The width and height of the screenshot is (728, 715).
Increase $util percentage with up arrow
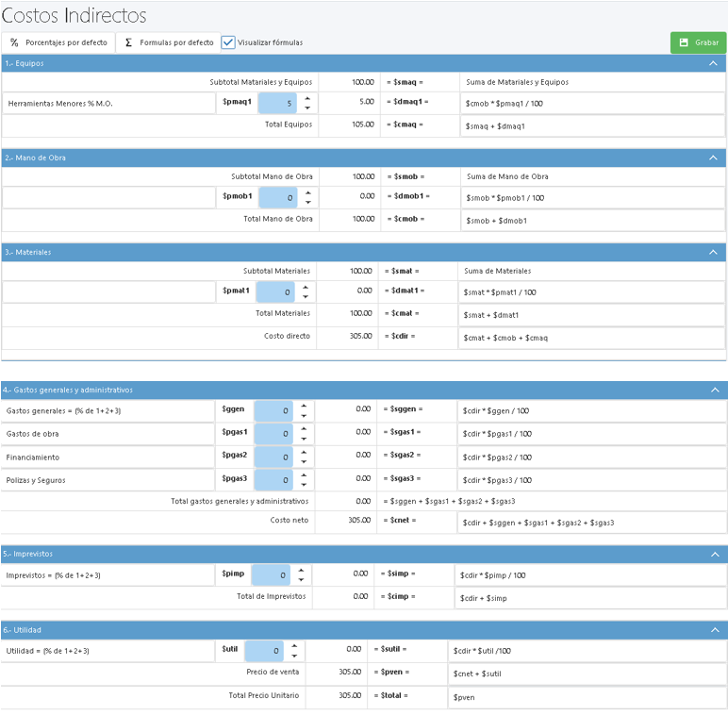click(x=293, y=645)
